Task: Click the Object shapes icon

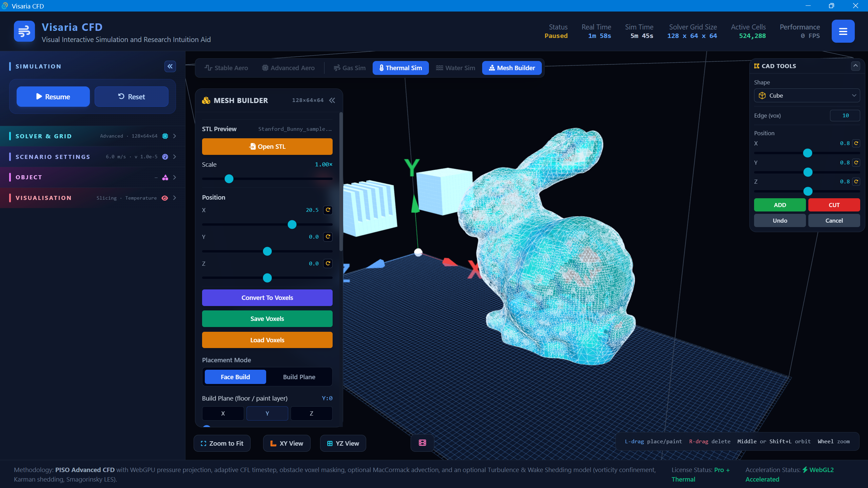Action: (165, 177)
